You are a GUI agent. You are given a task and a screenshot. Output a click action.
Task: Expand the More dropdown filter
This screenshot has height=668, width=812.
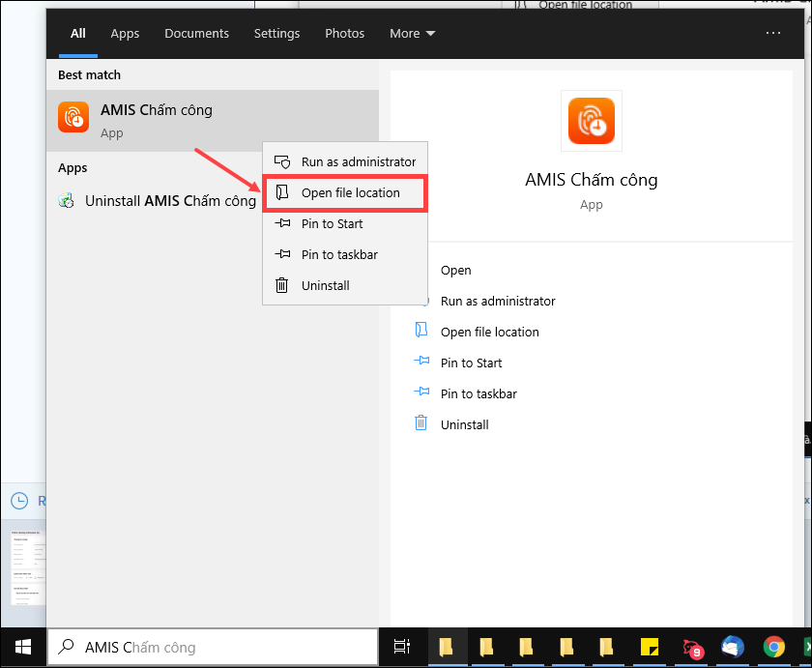coord(412,33)
